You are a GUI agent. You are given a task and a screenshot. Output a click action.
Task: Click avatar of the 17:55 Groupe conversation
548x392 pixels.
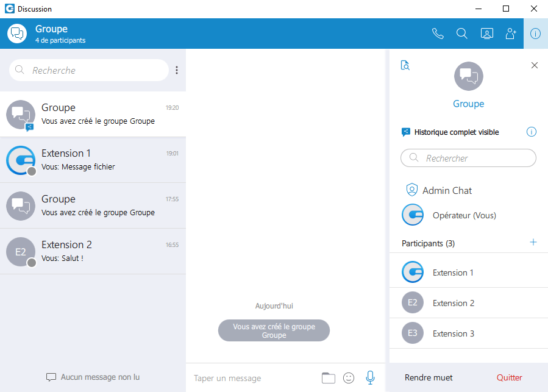pos(21,206)
